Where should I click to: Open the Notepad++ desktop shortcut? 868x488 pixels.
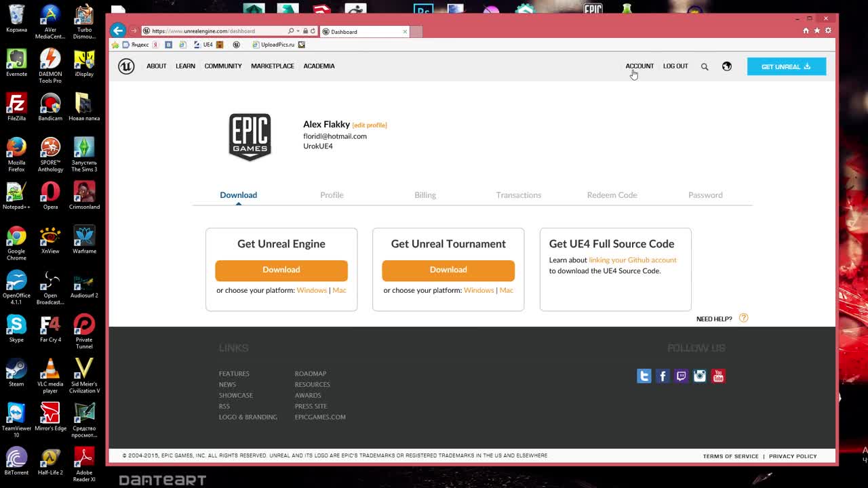(x=16, y=196)
